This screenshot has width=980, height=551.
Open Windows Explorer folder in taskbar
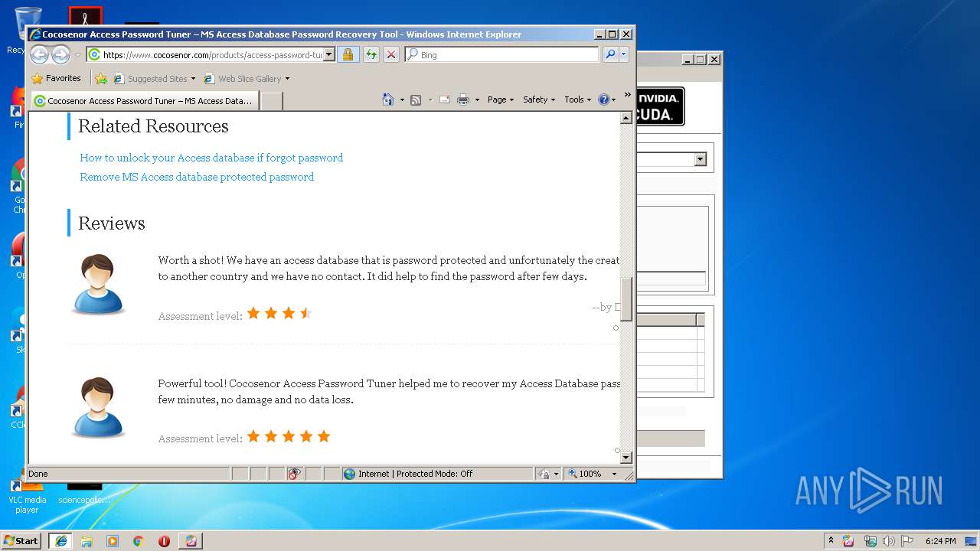(87, 541)
